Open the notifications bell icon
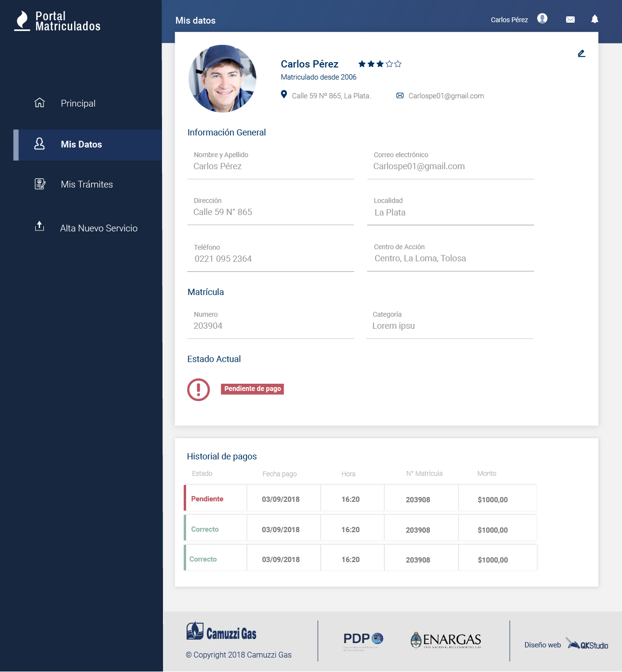 (x=595, y=19)
